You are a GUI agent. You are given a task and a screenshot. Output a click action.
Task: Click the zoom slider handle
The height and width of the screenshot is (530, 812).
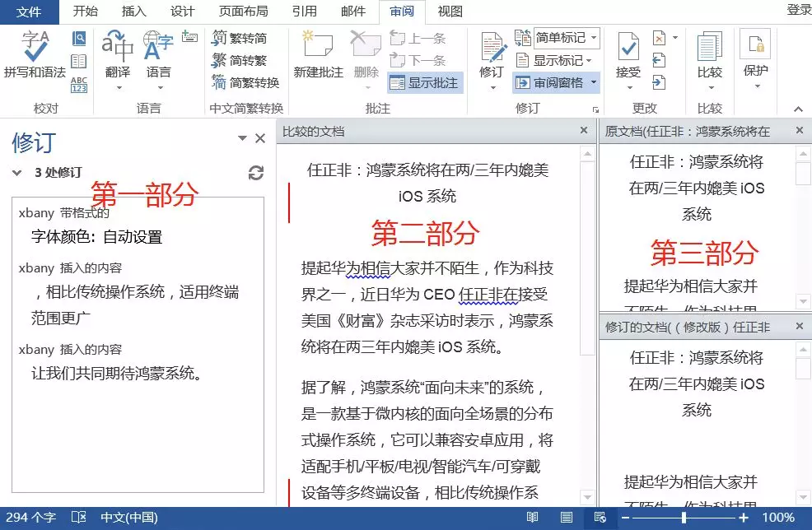click(684, 518)
